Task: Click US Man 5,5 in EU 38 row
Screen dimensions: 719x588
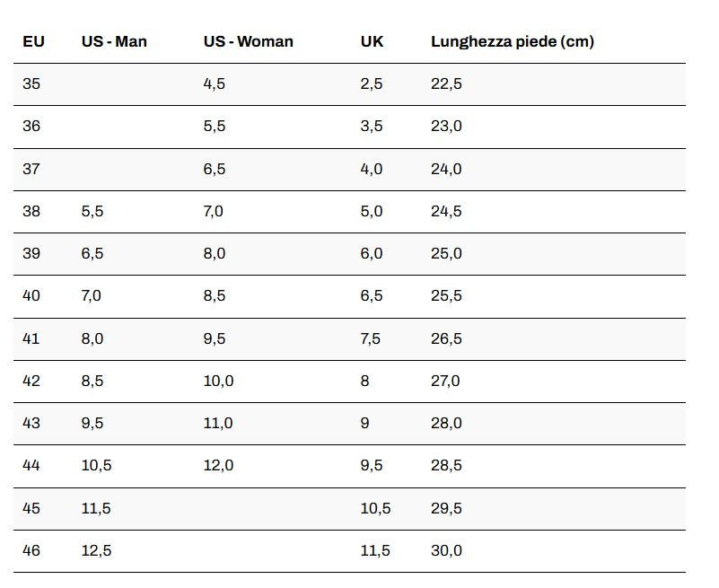Action: tap(92, 211)
